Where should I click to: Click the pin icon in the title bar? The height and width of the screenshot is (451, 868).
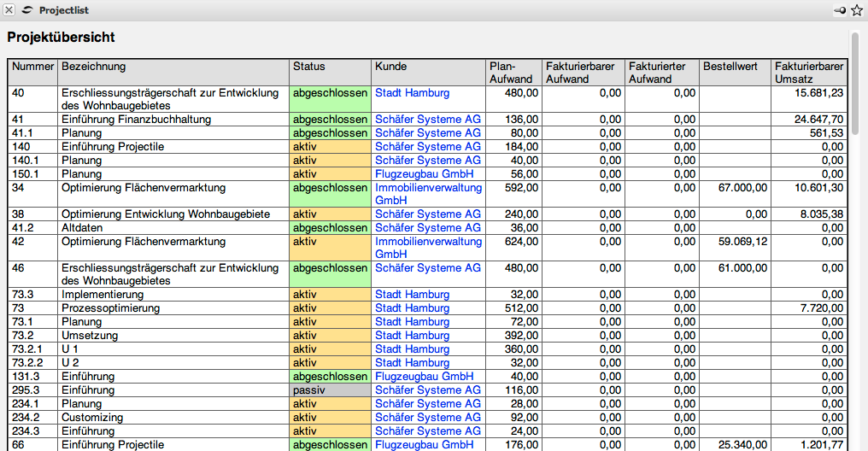tap(841, 10)
